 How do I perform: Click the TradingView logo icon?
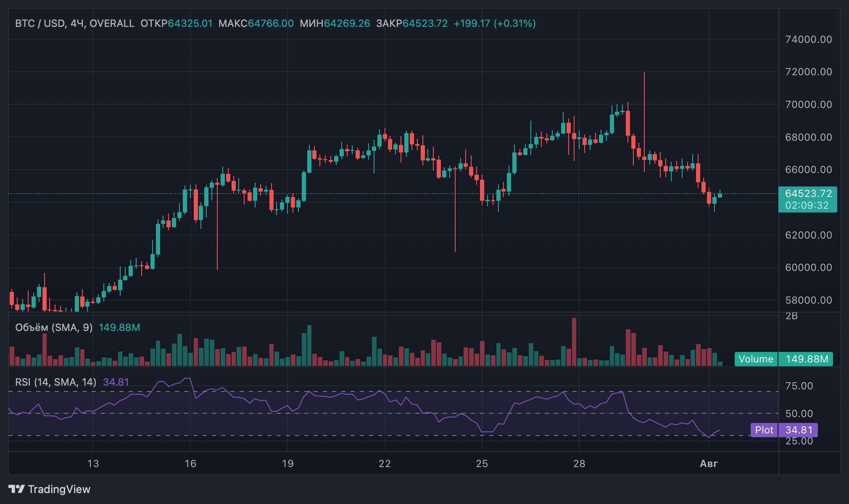point(17,489)
